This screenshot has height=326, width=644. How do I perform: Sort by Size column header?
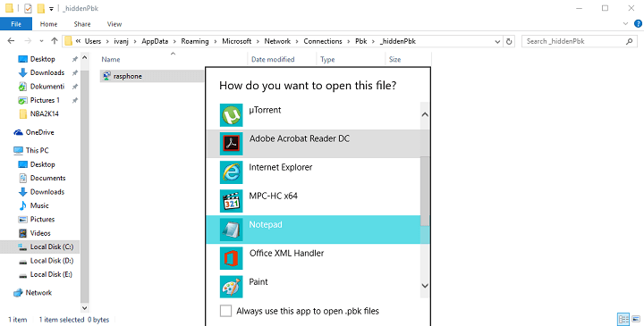[394, 60]
